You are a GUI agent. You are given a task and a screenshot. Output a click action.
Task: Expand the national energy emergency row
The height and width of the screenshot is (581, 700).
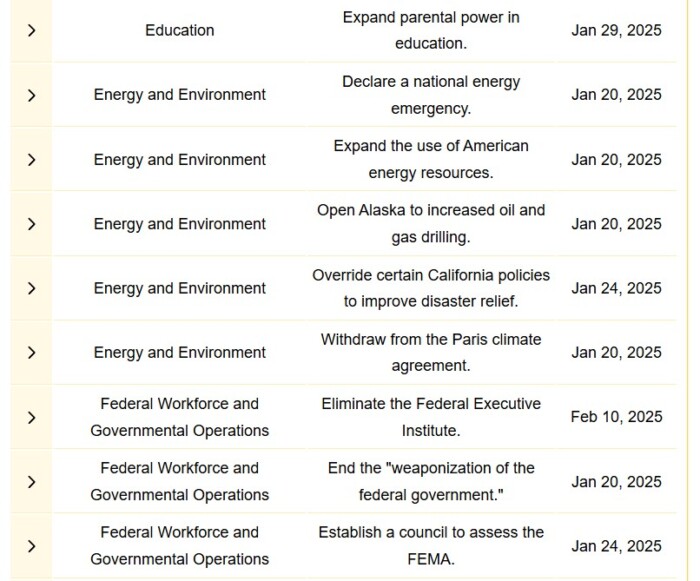coord(31,95)
